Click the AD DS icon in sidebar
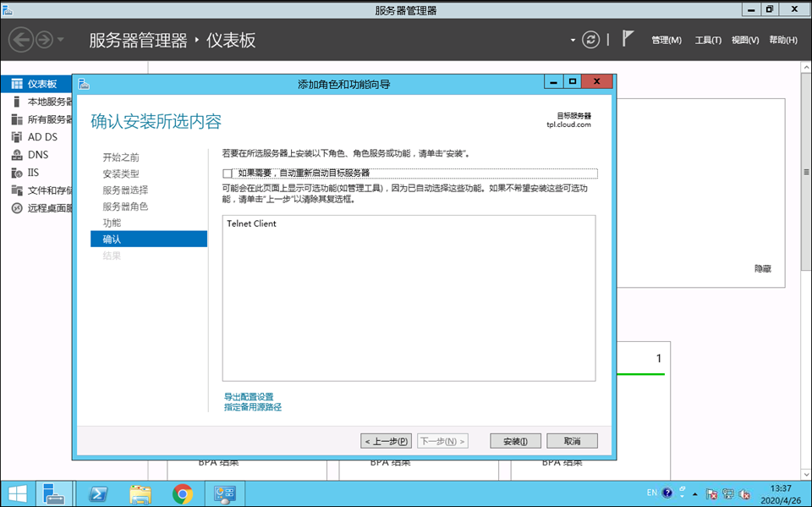The width and height of the screenshot is (812, 507). coord(17,137)
